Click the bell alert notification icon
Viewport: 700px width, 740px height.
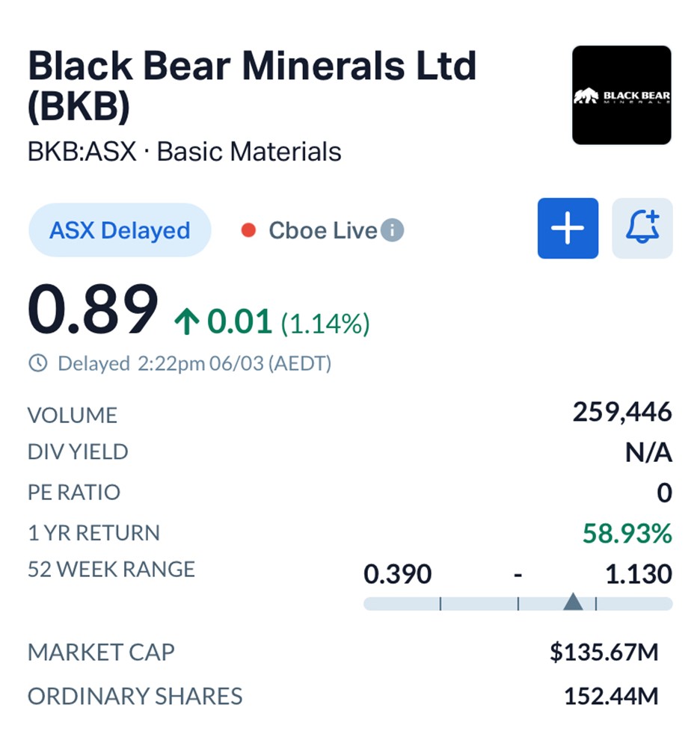(642, 228)
